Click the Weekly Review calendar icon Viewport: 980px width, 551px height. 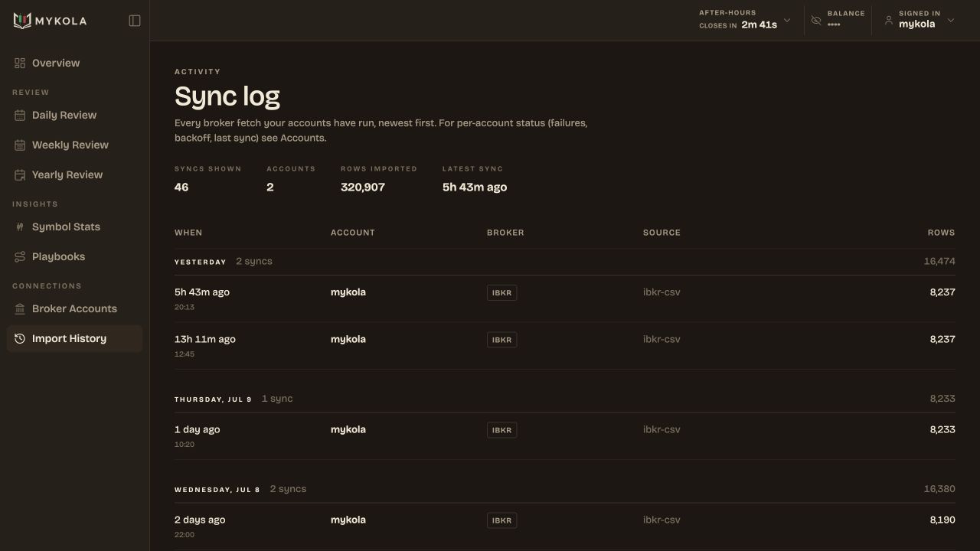click(x=20, y=145)
